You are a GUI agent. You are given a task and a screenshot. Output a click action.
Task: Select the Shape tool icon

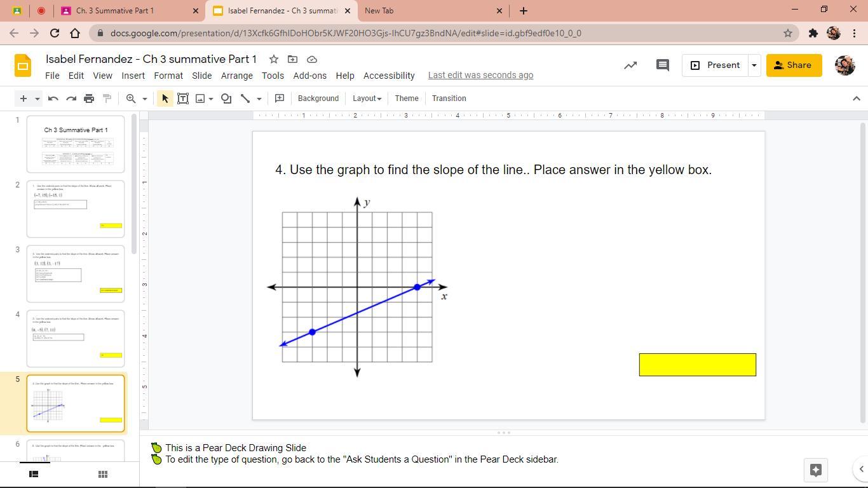coord(226,98)
